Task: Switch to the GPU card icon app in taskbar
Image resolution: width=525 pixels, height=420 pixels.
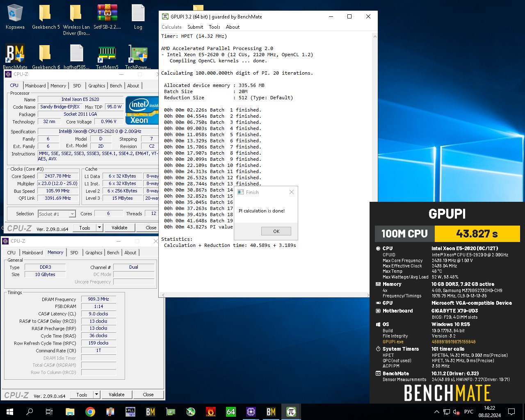Action: coord(171,412)
